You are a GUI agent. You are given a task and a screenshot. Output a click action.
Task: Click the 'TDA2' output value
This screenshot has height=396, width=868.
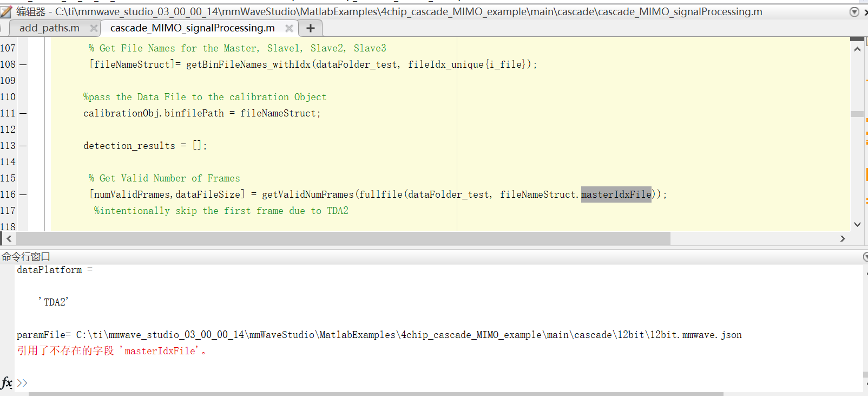click(x=54, y=302)
